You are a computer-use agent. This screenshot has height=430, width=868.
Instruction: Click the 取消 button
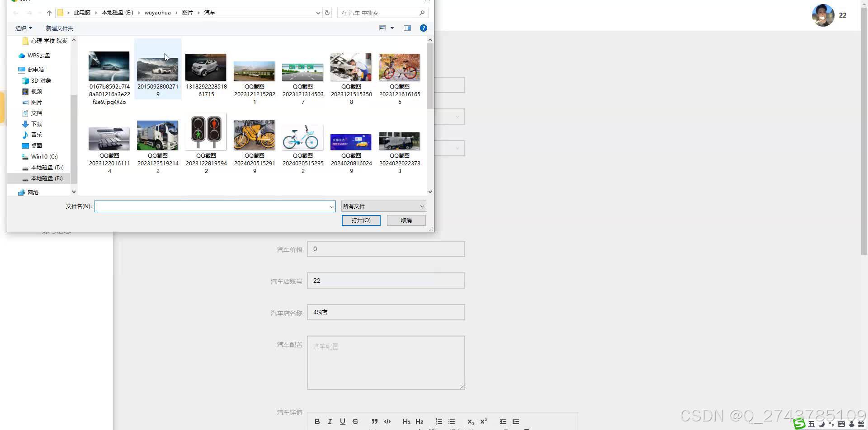point(406,220)
